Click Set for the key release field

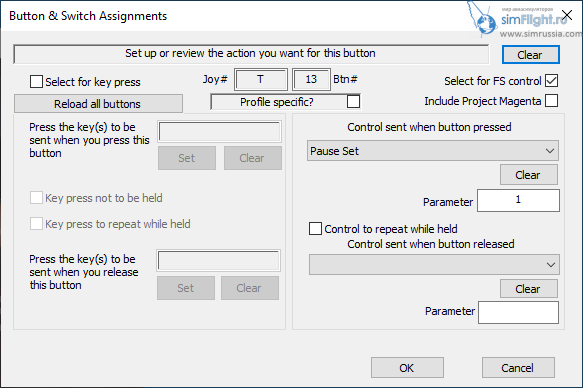[186, 288]
